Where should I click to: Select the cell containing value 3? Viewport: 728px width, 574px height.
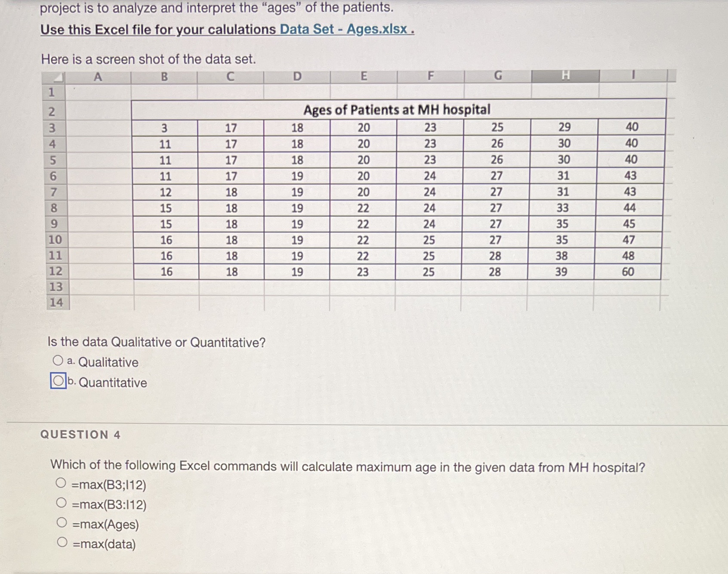164,127
